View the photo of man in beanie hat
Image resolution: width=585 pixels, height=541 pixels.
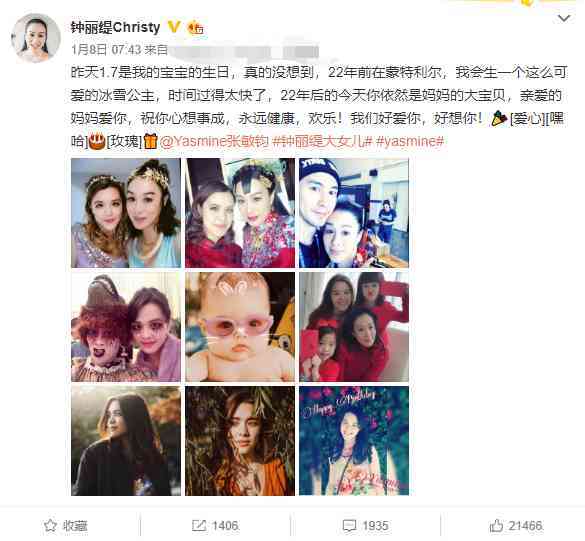(x=354, y=213)
